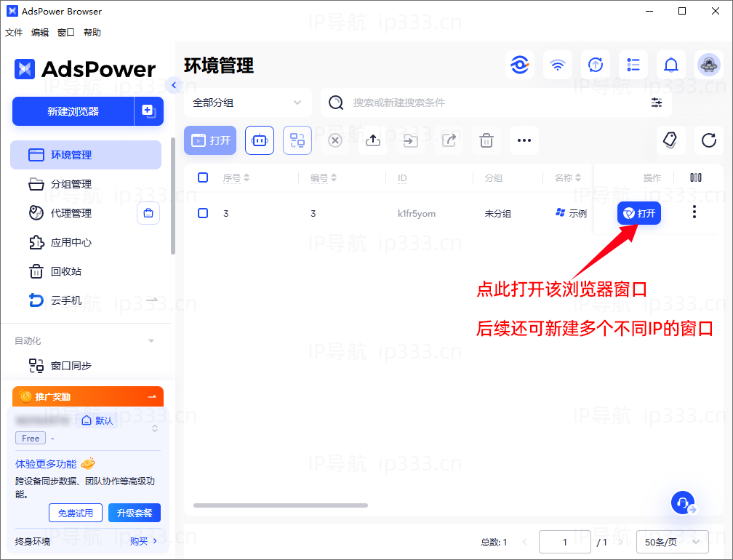This screenshot has width=733, height=560.
Task: Open the customer support headset button
Action: (683, 503)
